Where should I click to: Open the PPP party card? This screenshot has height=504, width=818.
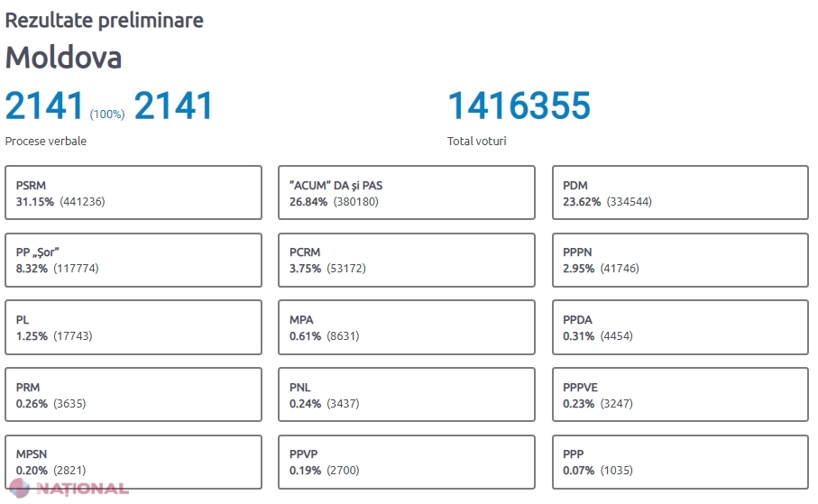680,463
